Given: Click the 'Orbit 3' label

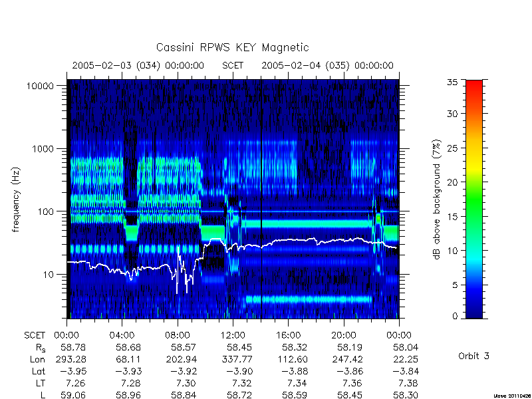Looking at the screenshot, I should click(x=473, y=356).
